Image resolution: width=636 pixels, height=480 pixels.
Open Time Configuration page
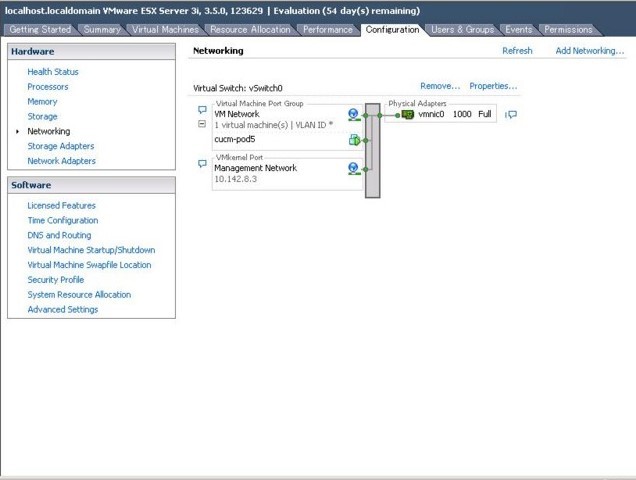(63, 220)
